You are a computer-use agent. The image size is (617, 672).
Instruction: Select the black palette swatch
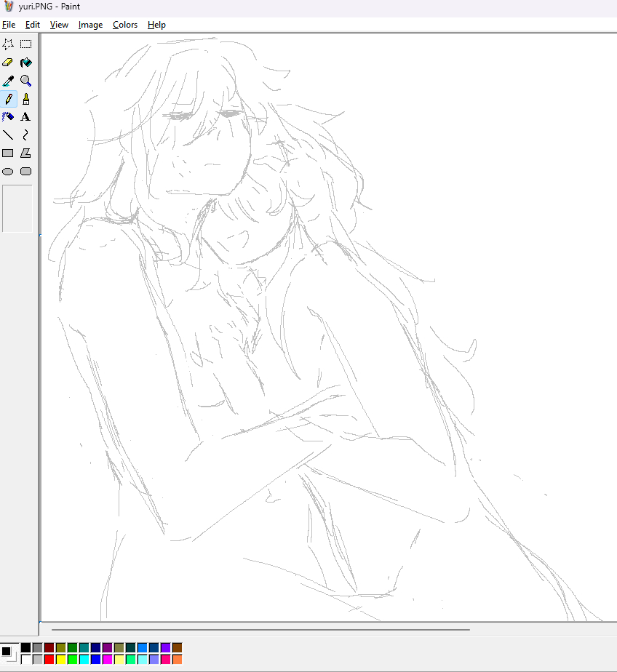(x=26, y=647)
